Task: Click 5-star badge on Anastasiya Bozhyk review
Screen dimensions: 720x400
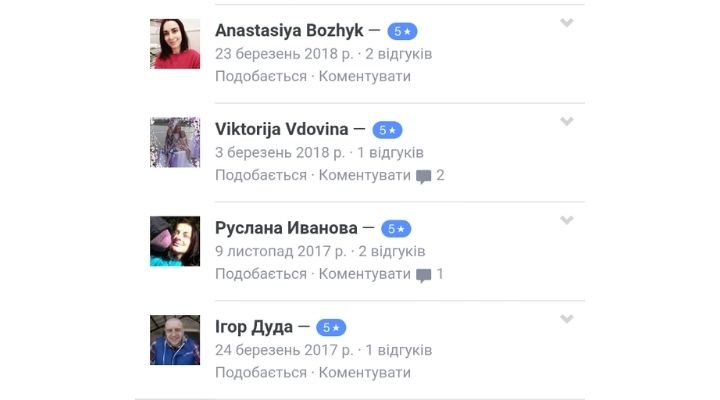Action: [x=402, y=31]
